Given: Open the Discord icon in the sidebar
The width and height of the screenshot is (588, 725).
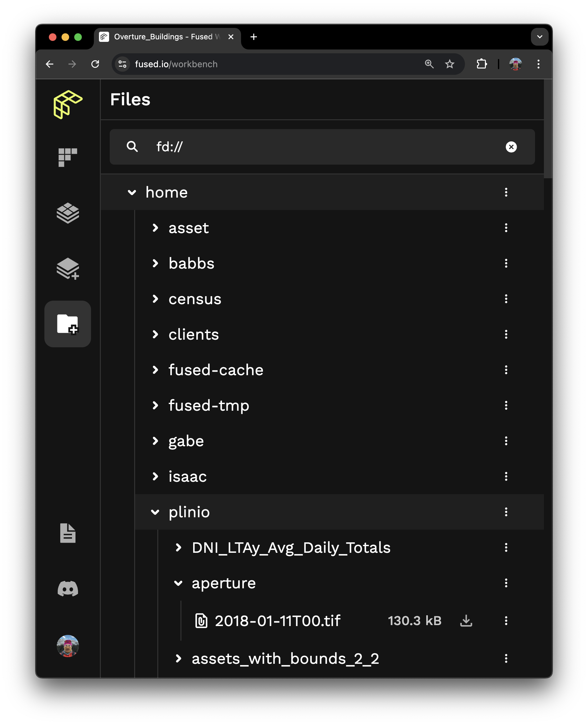Looking at the screenshot, I should click(68, 588).
